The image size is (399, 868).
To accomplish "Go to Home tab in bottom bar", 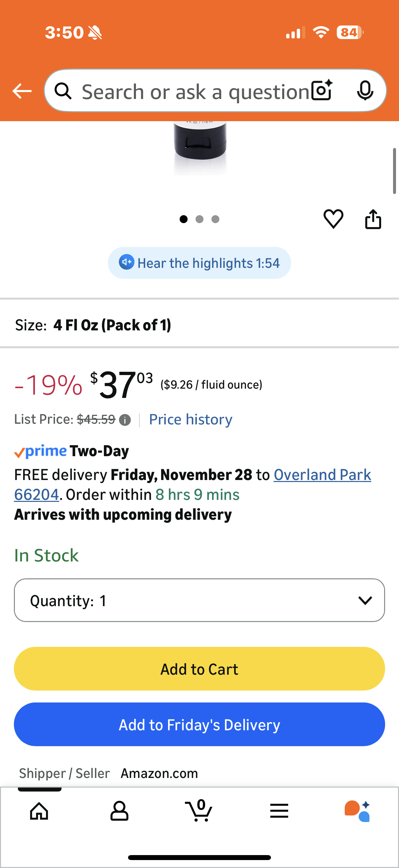I will pyautogui.click(x=39, y=811).
